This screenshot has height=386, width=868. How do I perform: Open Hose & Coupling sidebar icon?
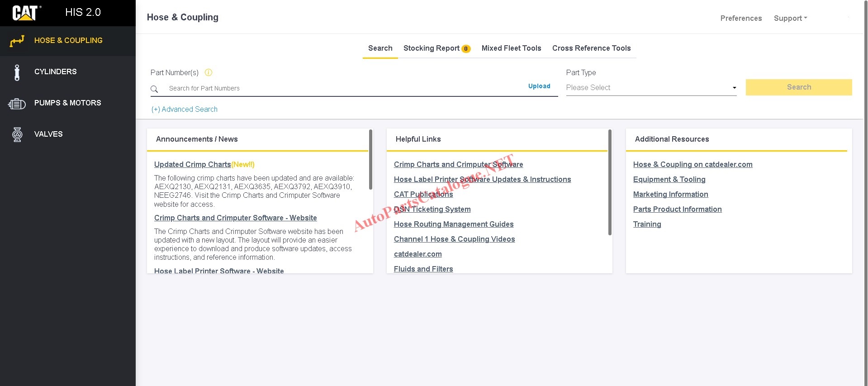[x=17, y=41]
